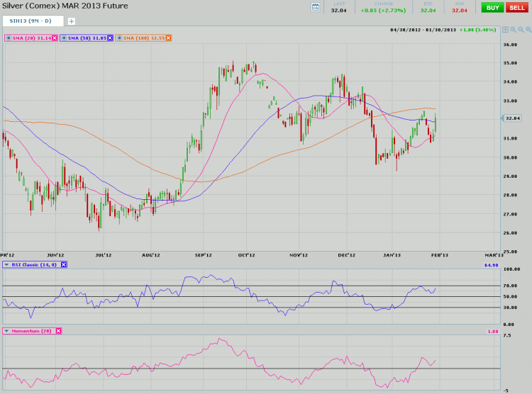Click the 04/30/2012 - 01/30/2013 date range
This screenshot has height=394, width=532.
point(423,30)
